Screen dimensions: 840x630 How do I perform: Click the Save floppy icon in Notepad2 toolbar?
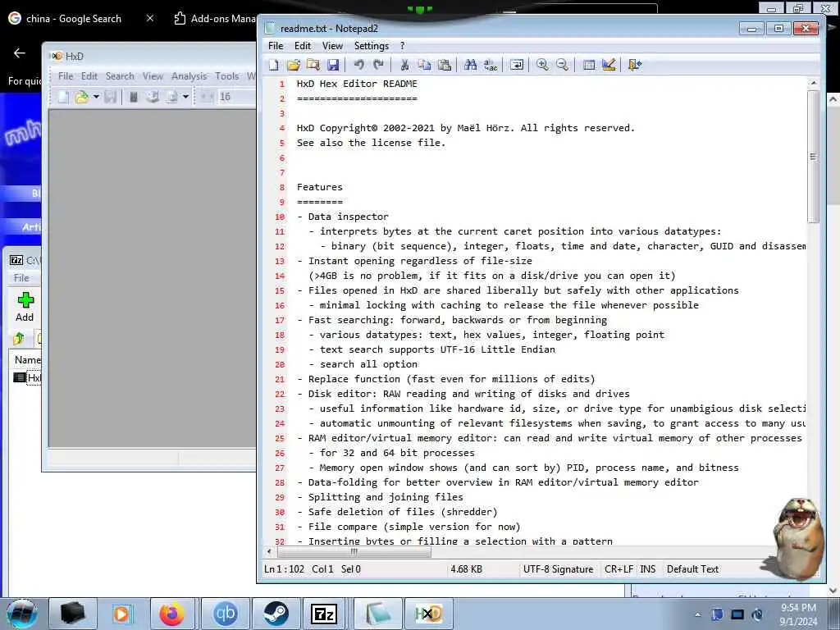click(333, 65)
